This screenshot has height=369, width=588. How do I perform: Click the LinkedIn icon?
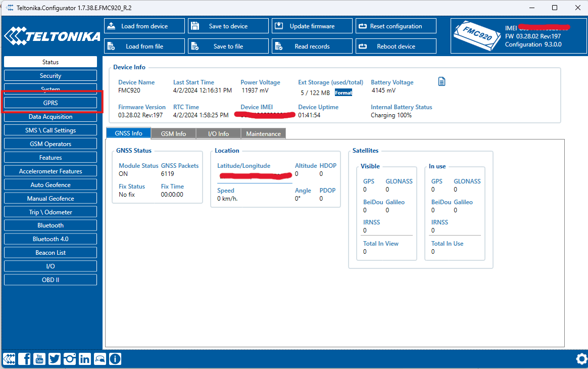(x=85, y=359)
